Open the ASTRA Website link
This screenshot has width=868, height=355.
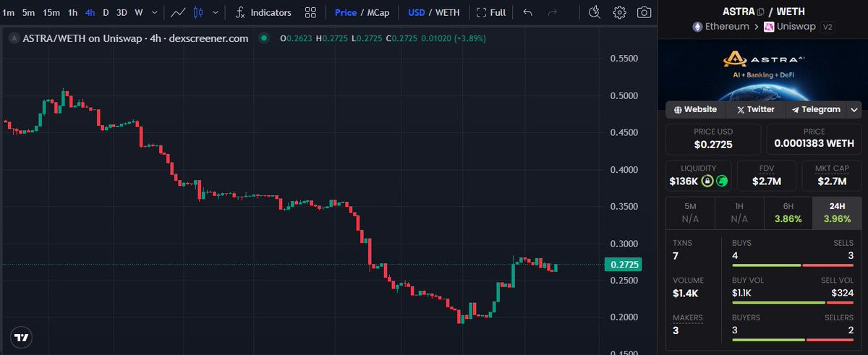click(695, 110)
